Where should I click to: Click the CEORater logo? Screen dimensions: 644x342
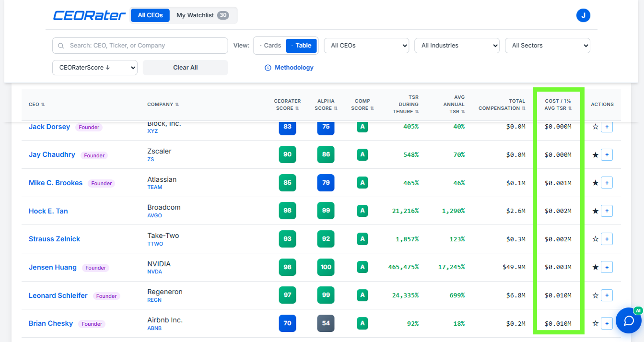coord(89,15)
